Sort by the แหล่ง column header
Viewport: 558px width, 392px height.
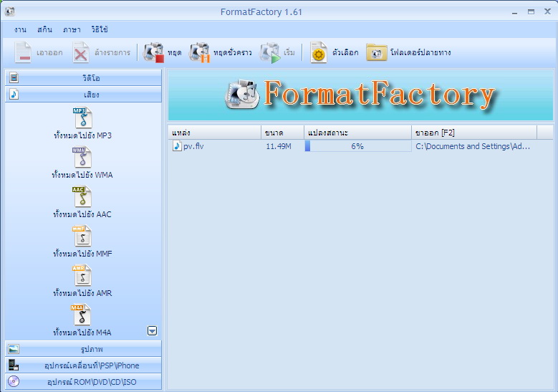tap(215, 133)
